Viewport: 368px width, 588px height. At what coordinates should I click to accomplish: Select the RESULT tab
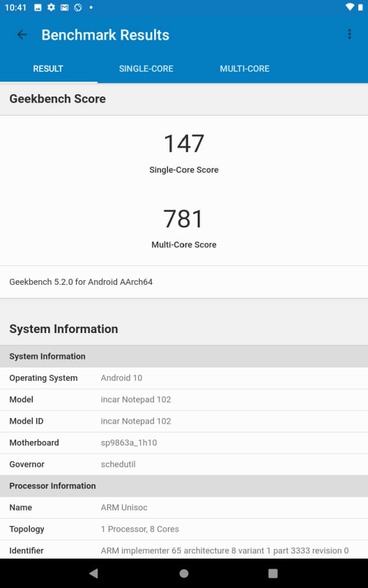[48, 69]
